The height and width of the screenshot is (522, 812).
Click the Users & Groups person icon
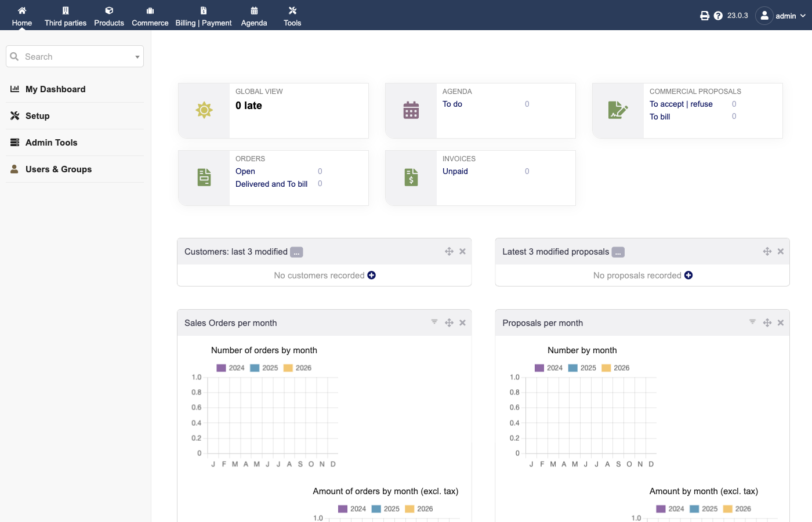[x=14, y=169]
